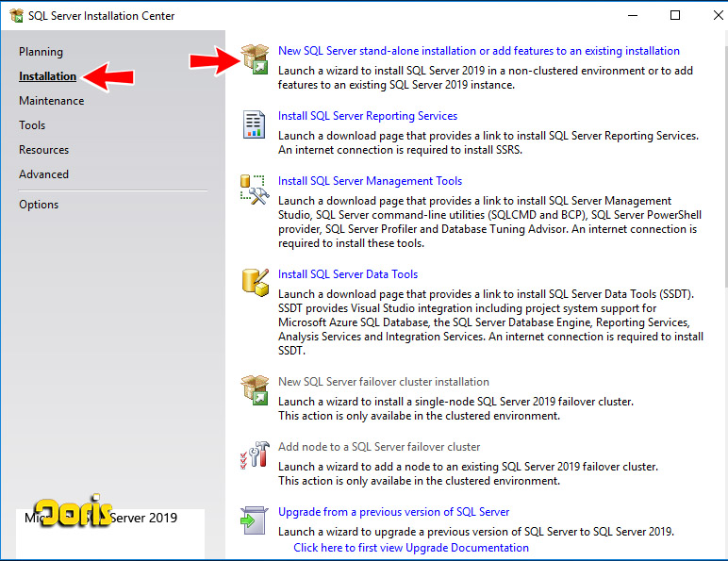Image resolution: width=728 pixels, height=561 pixels.
Task: Click the text 'Launch a wizard to install a single-node SQL Server 2019 failover cluster.'
Action: 455,402
